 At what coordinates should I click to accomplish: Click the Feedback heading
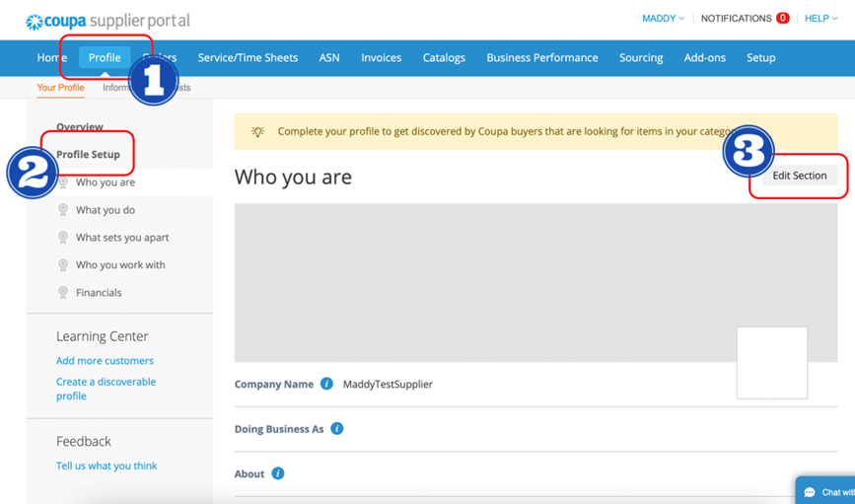coord(84,441)
